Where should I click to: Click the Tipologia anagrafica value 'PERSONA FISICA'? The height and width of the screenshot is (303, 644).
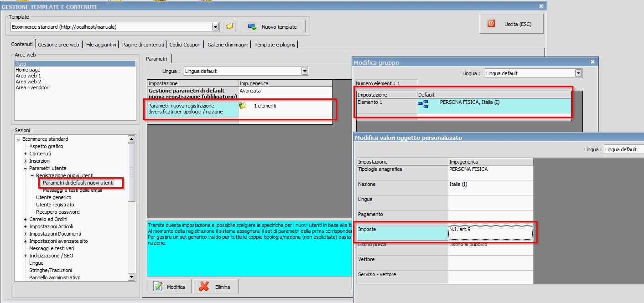pyautogui.click(x=491, y=173)
